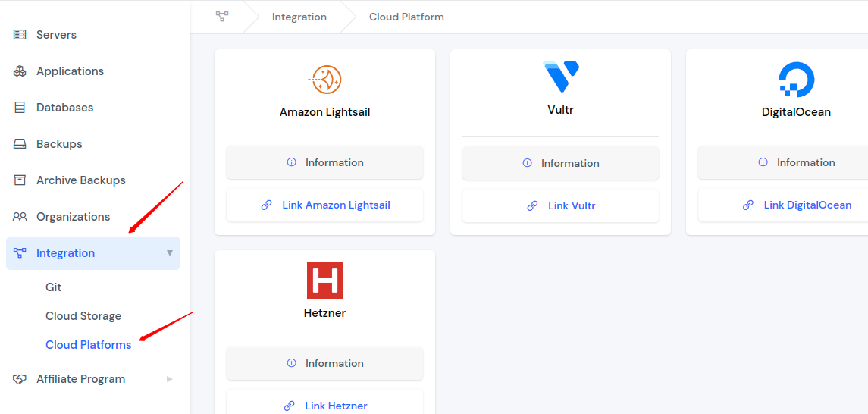Image resolution: width=868 pixels, height=414 pixels.
Task: Click info icon in Vultr card
Action: coord(527,163)
